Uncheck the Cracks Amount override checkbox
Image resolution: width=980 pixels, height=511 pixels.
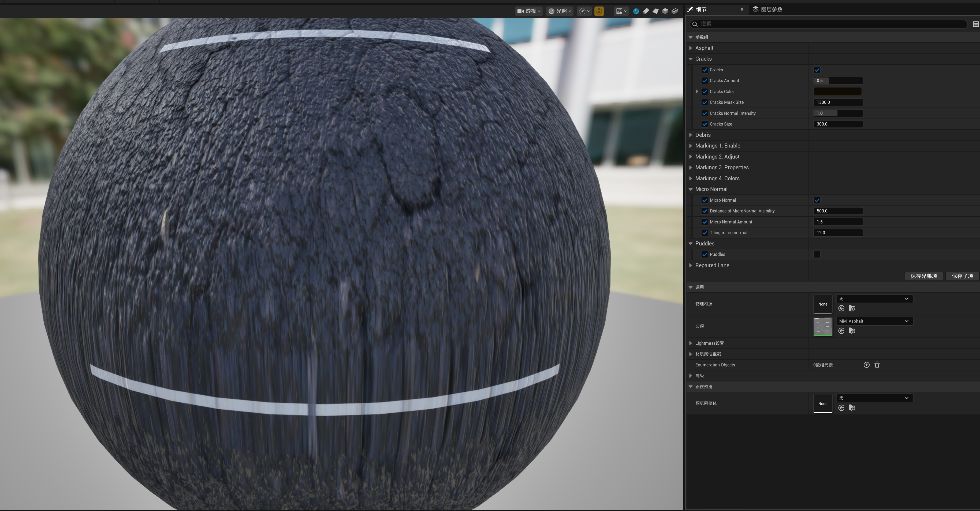[x=705, y=81]
